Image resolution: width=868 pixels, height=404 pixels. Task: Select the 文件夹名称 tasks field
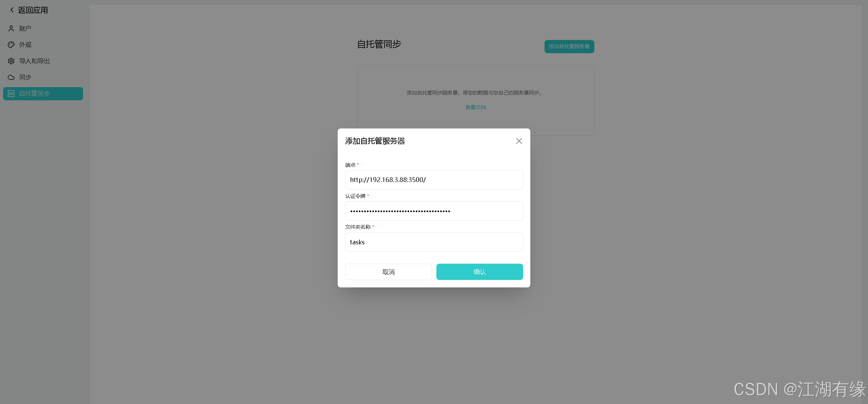pyautogui.click(x=434, y=242)
